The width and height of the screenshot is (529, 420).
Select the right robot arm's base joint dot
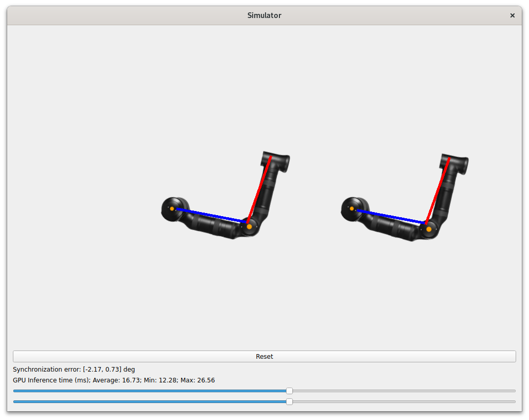pyautogui.click(x=351, y=208)
